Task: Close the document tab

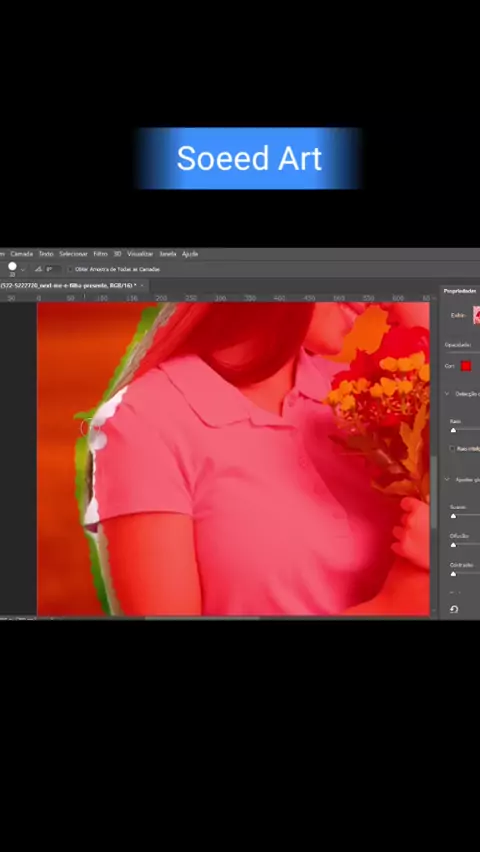Action: tap(142, 285)
